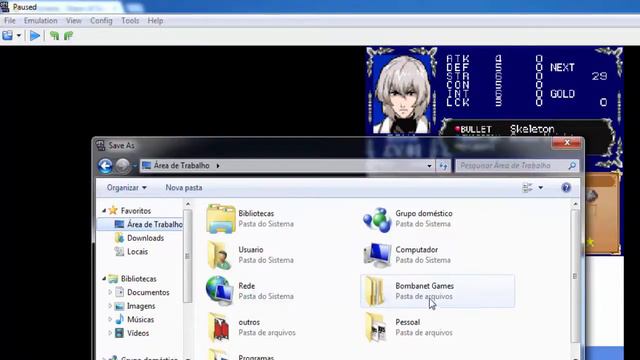The image size is (640, 360).
Task: Click the Programas folder name
Action: [x=256, y=357]
